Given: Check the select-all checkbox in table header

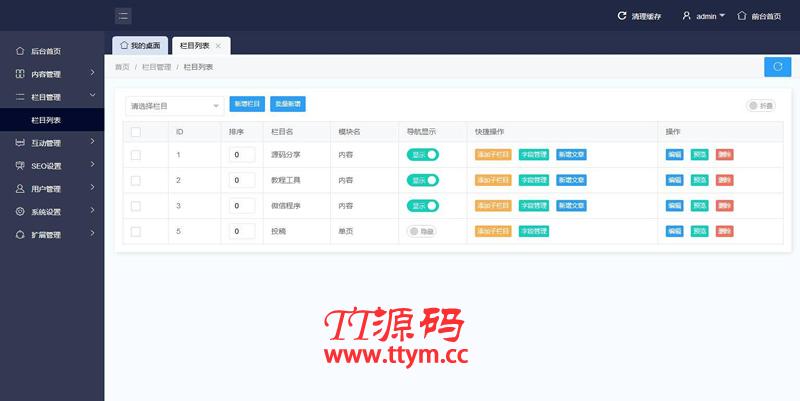Looking at the screenshot, I should 136,132.
